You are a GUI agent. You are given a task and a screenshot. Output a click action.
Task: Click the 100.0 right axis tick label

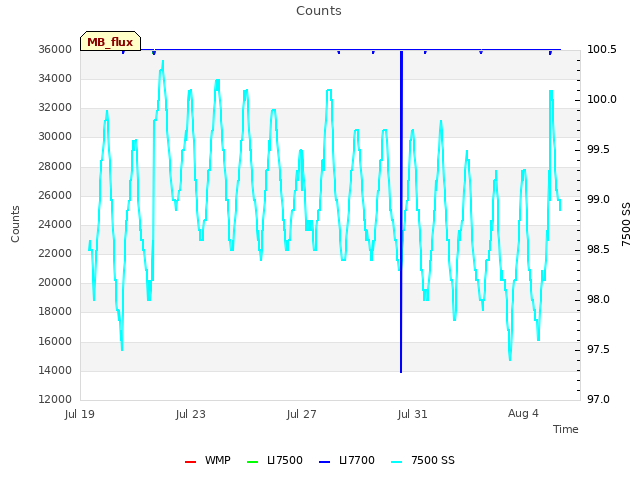pyautogui.click(x=602, y=100)
